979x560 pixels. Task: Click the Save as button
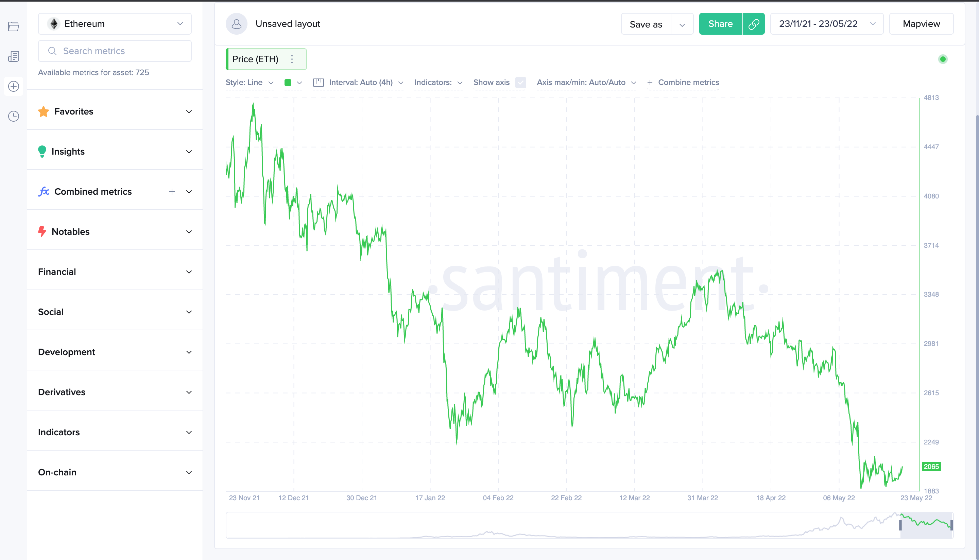tap(646, 24)
